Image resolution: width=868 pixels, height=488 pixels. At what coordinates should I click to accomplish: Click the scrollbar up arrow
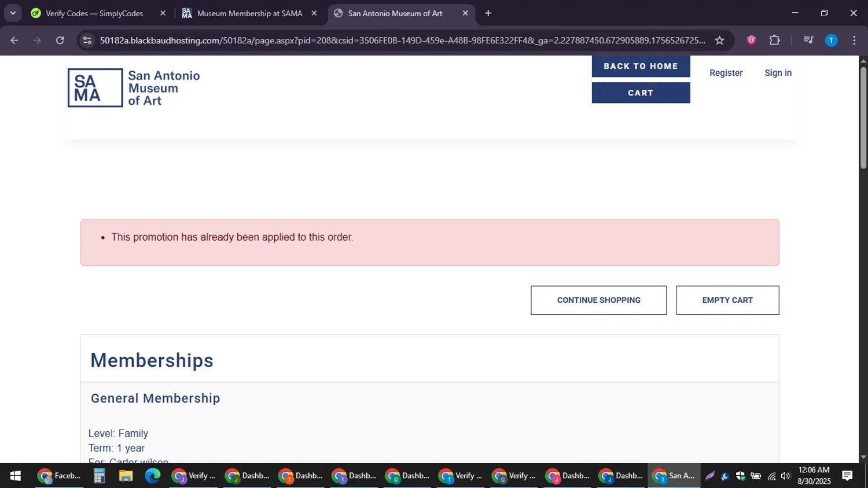click(863, 60)
